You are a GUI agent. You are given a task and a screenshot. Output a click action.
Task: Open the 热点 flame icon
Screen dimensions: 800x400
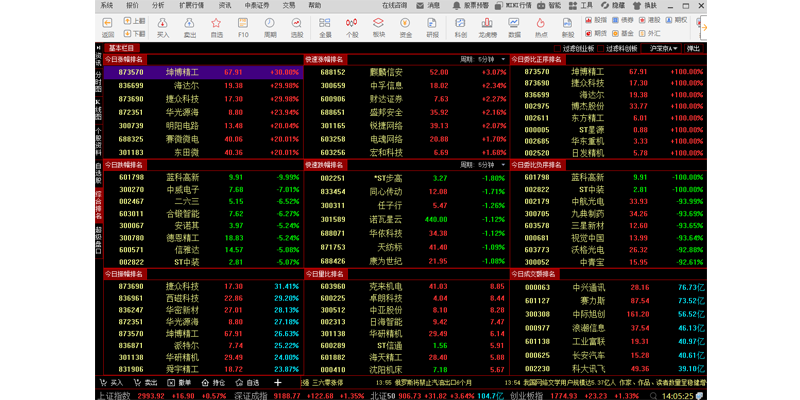(541, 23)
